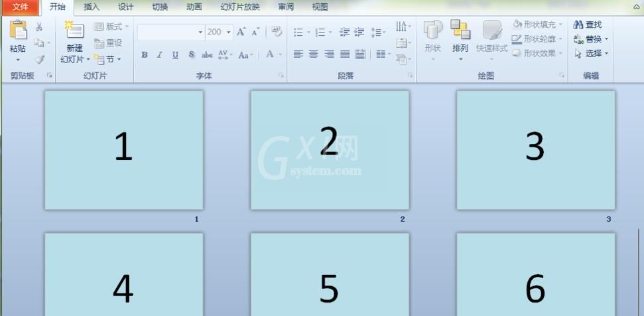Viewport: 644px width, 316px height.
Task: Click the Clear Formatting icon
Action: coord(277,32)
